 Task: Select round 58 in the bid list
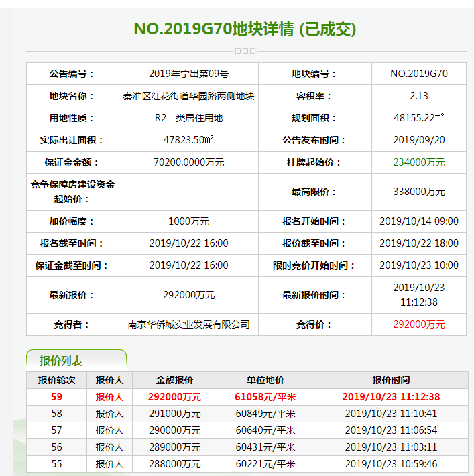click(x=56, y=414)
